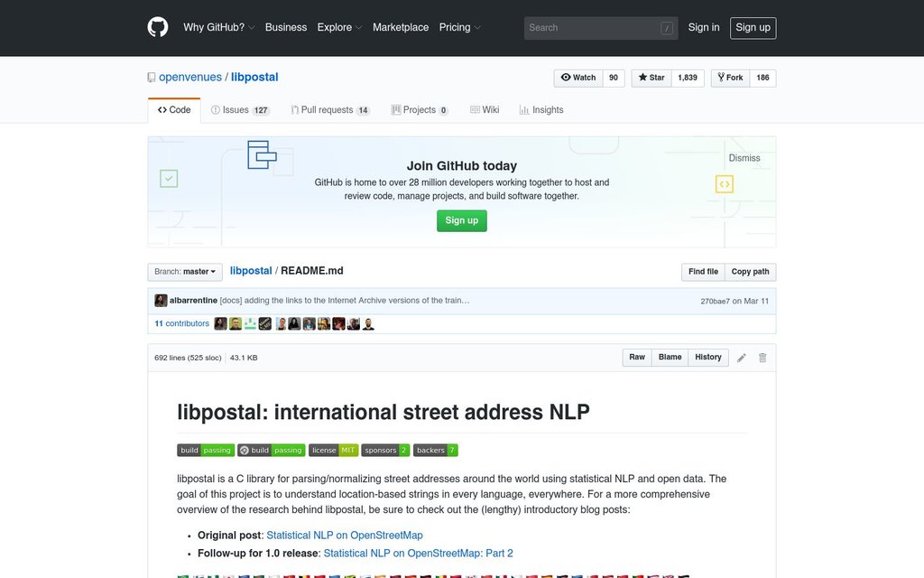Image resolution: width=924 pixels, height=578 pixels.
Task: Click README.md filename in breadcrumb
Action: click(311, 271)
